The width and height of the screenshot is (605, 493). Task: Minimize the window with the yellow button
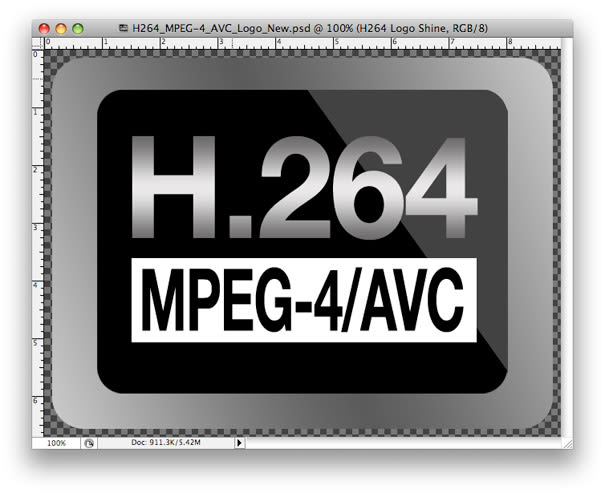click(x=61, y=29)
